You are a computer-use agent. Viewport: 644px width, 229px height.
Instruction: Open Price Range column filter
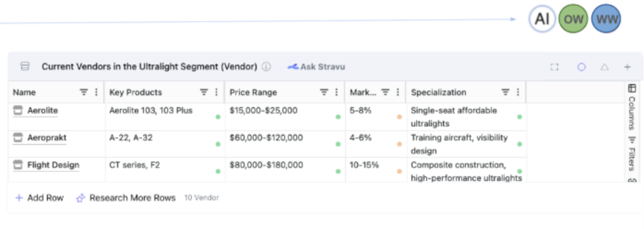click(324, 92)
